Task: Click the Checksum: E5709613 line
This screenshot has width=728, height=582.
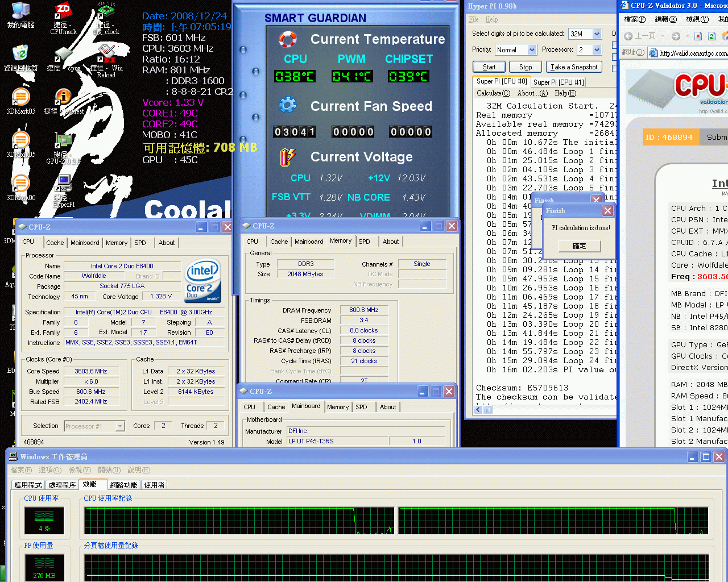Action: pos(522,388)
